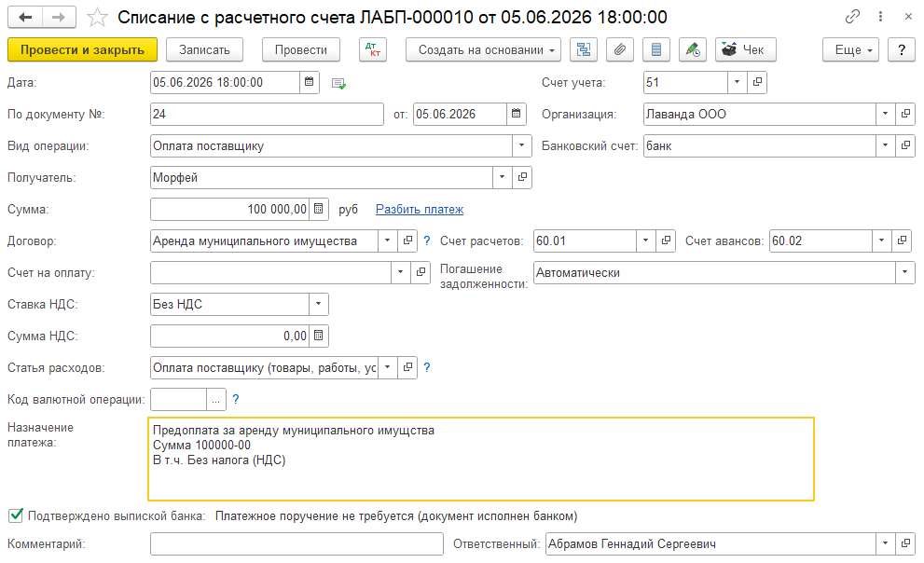This screenshot has width=924, height=563.
Task: Go forward with the right arrow button
Action: coord(59,17)
